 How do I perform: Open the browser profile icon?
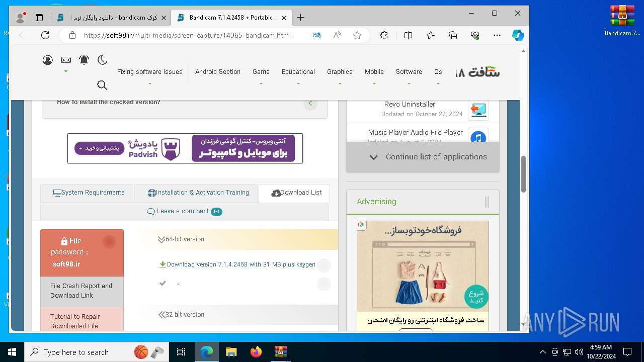click(21, 18)
